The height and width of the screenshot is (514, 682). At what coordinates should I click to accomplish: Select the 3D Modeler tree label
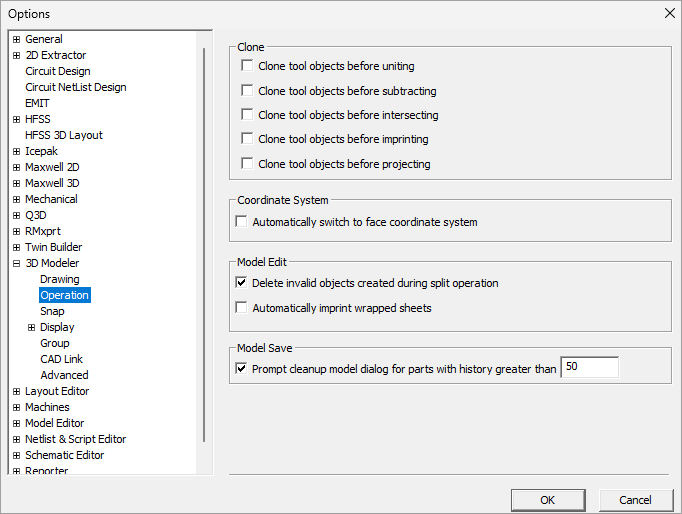52,263
